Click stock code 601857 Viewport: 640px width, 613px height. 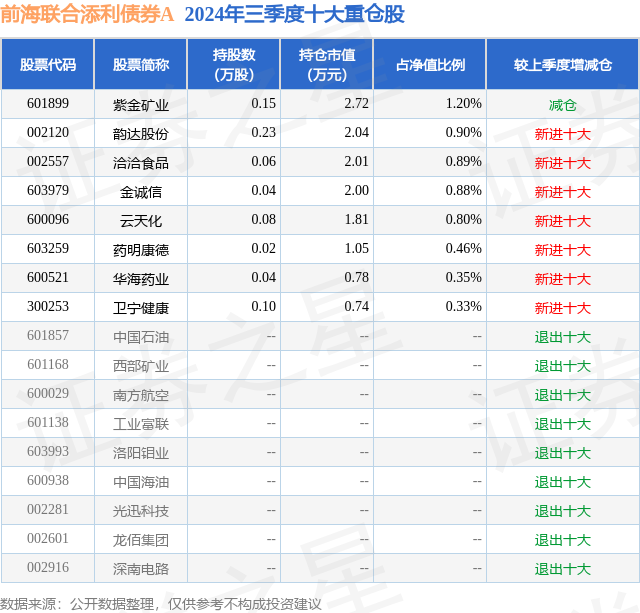(48, 335)
